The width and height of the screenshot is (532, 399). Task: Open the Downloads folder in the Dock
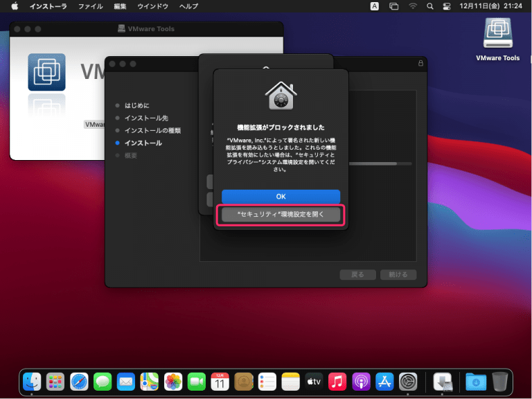pyautogui.click(x=476, y=382)
